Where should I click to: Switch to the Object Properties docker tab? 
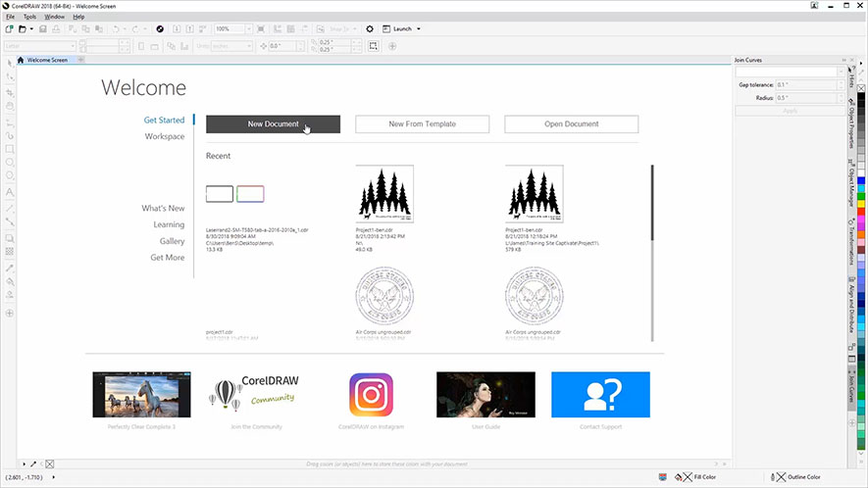coord(849,123)
